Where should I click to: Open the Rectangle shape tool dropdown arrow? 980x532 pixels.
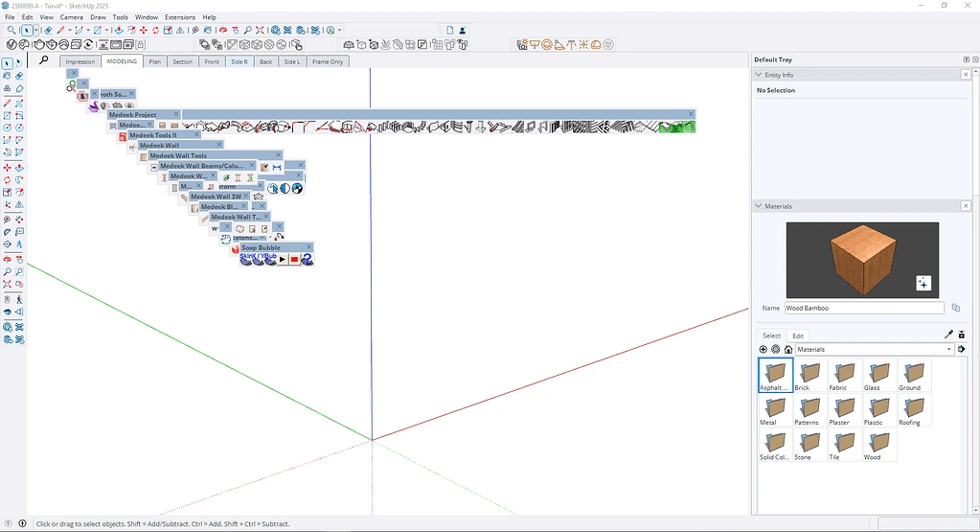106,30
